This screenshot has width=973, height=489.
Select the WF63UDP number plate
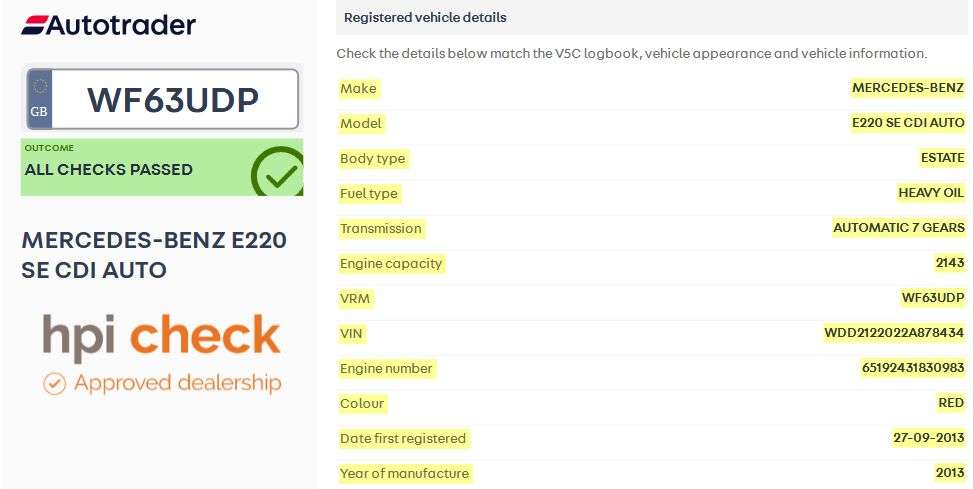tap(162, 99)
